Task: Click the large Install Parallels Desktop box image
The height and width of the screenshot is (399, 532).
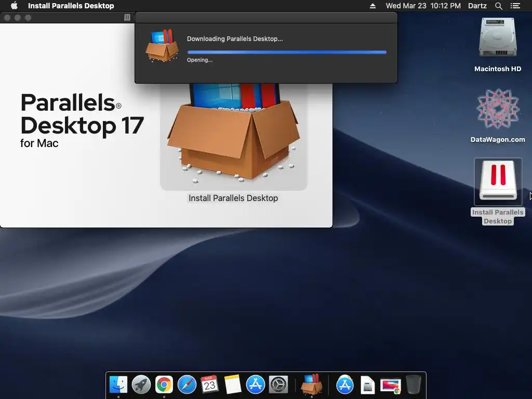Action: 233,136
